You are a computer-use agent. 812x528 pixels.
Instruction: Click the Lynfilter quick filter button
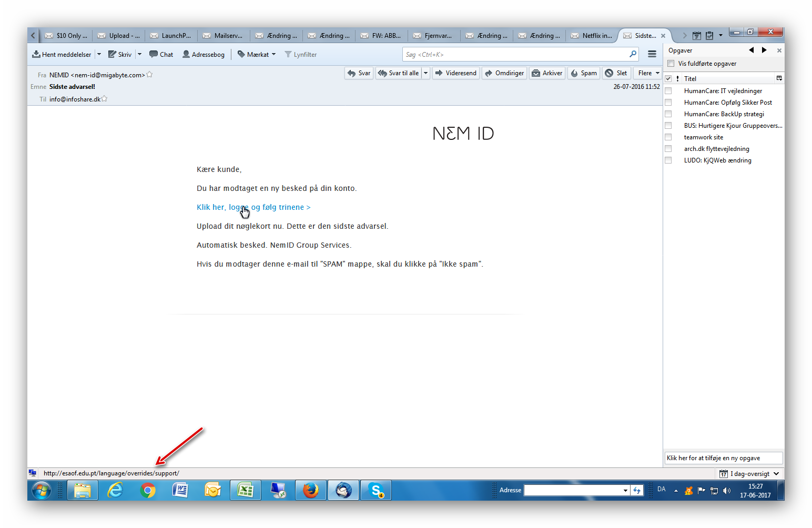point(301,54)
